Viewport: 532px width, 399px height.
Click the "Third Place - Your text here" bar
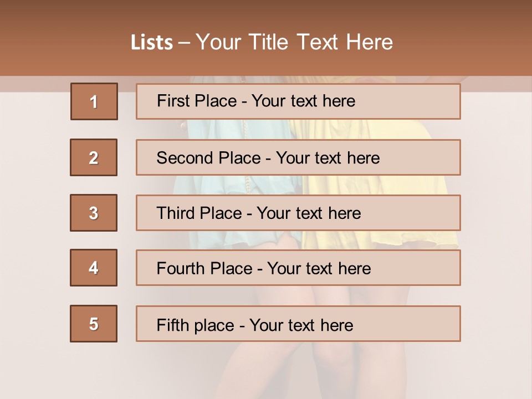(x=298, y=213)
